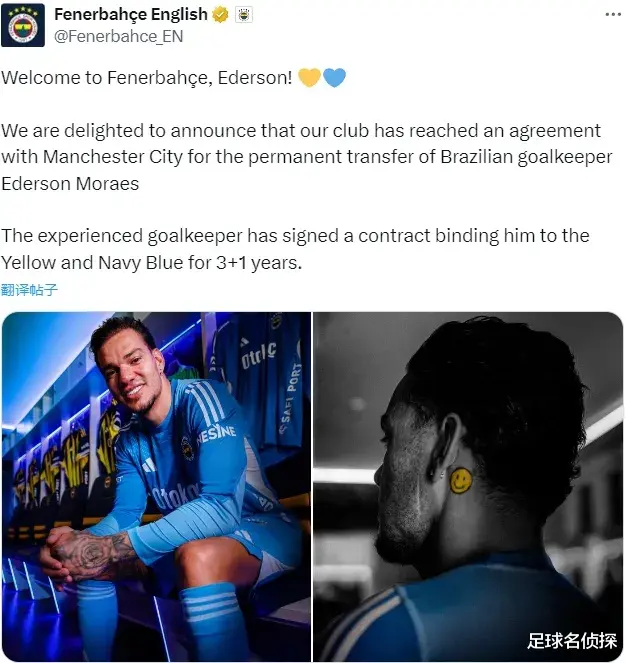
Task: Open the three-dot more options menu
Action: (613, 15)
